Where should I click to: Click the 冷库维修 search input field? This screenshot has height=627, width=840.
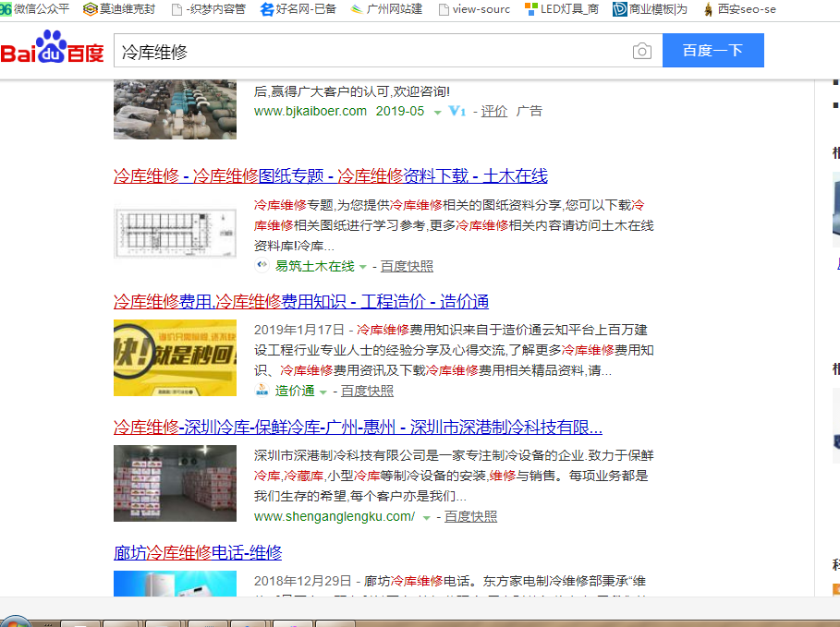(370, 52)
